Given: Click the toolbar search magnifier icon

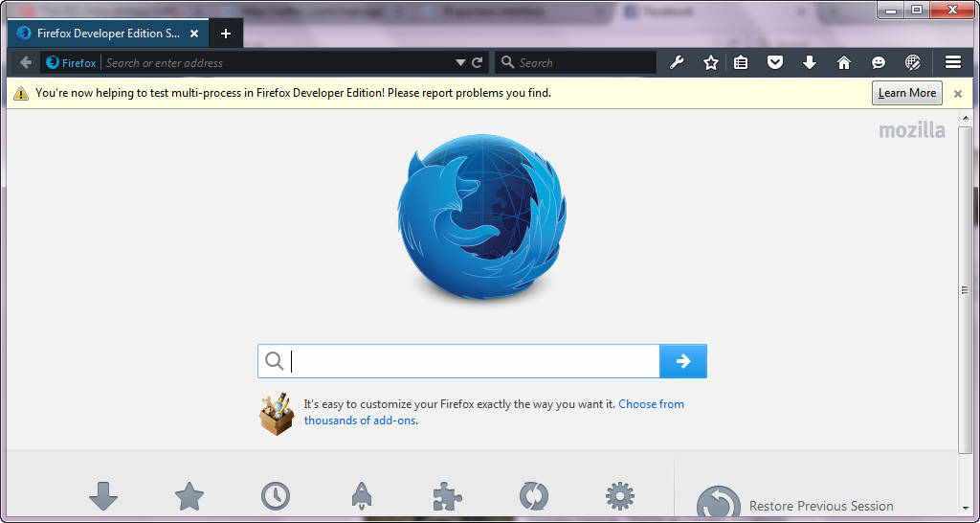Looking at the screenshot, I should click(508, 62).
